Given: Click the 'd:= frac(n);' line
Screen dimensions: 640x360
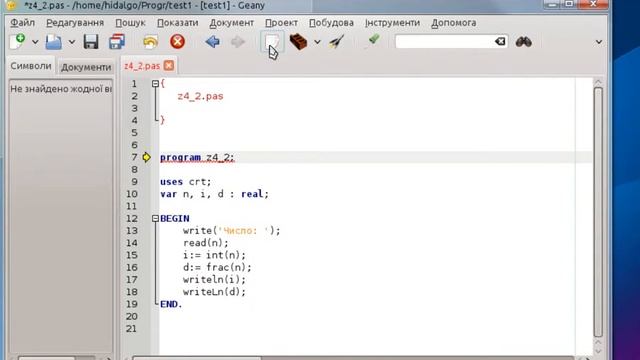Looking at the screenshot, I should [217, 267].
